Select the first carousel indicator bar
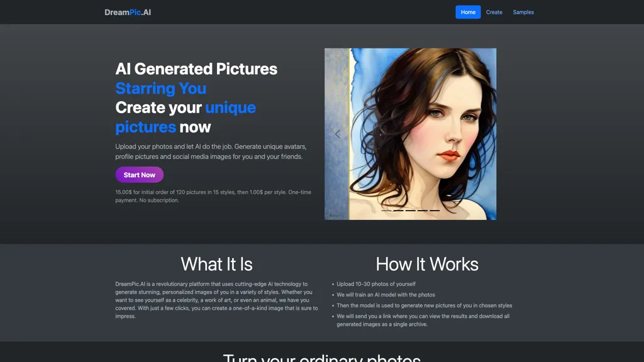 click(x=387, y=211)
